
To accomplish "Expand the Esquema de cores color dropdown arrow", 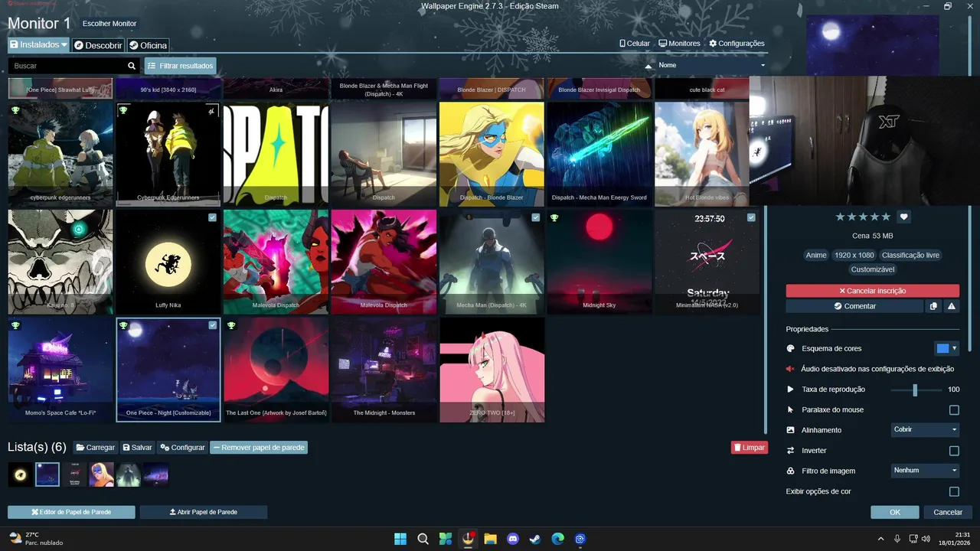I will coord(955,348).
